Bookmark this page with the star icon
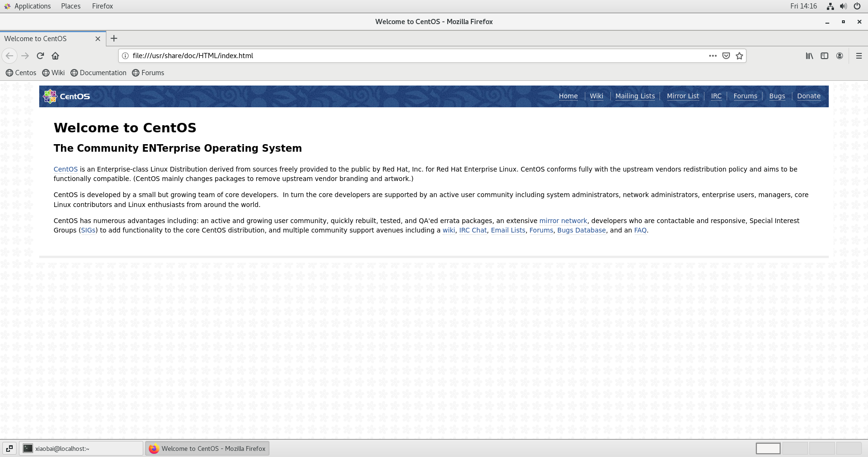This screenshot has height=457, width=868. click(739, 56)
